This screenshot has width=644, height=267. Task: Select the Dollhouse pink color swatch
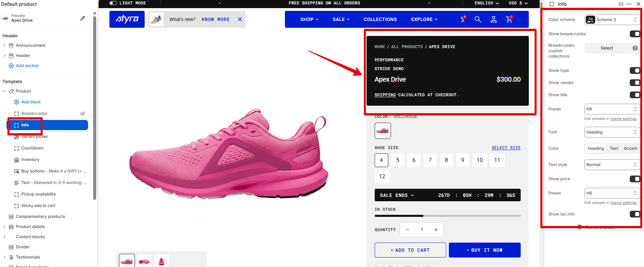(x=383, y=131)
